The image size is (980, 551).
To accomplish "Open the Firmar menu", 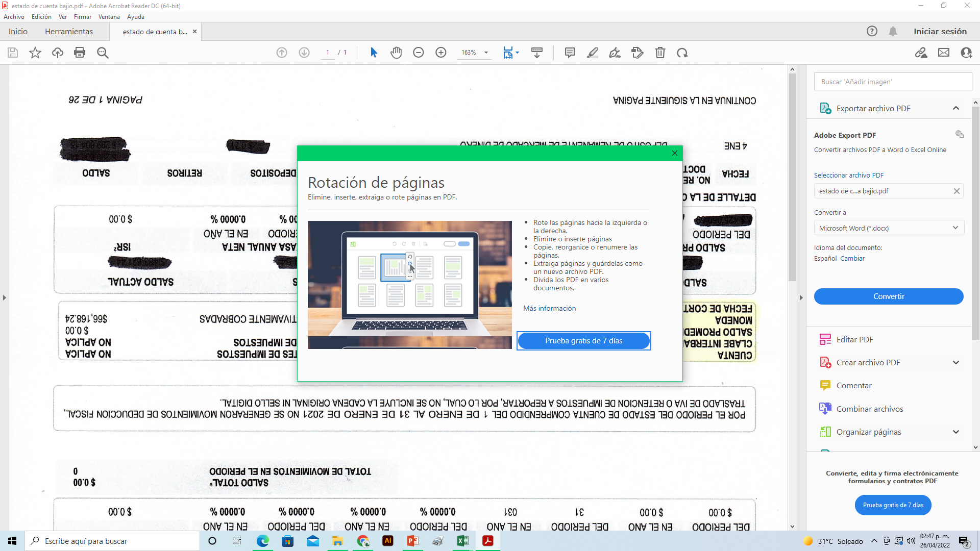I will click(83, 17).
